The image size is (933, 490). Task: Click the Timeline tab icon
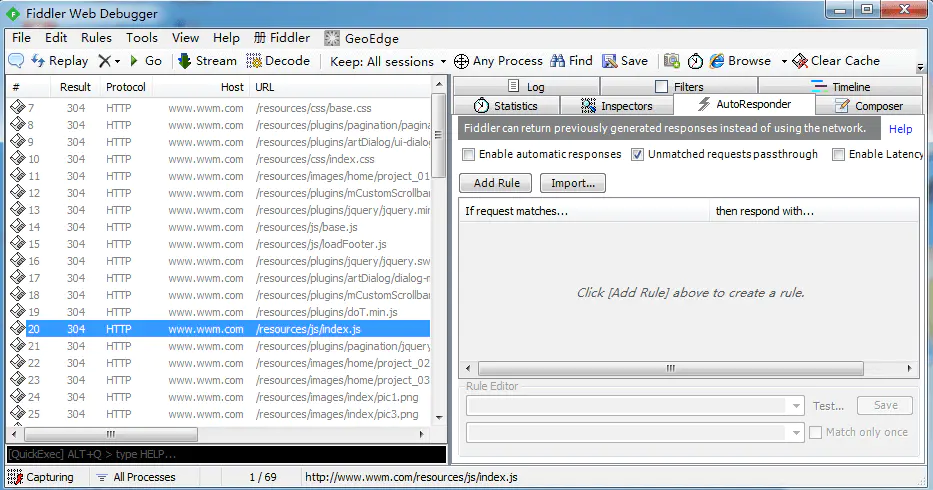pos(819,86)
